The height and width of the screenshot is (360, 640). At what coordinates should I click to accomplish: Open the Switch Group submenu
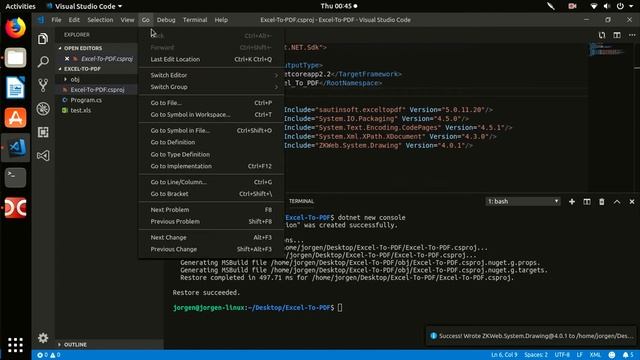coord(211,87)
